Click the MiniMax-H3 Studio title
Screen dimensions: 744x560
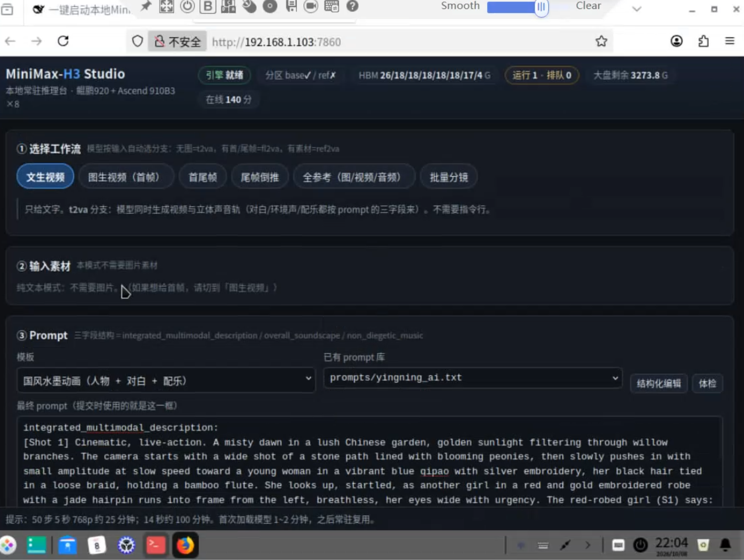[x=65, y=74]
